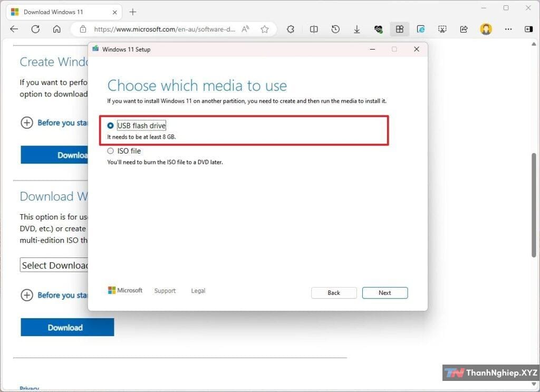Add page to favorites star
Image resolution: width=540 pixels, height=392 pixels.
(265, 29)
